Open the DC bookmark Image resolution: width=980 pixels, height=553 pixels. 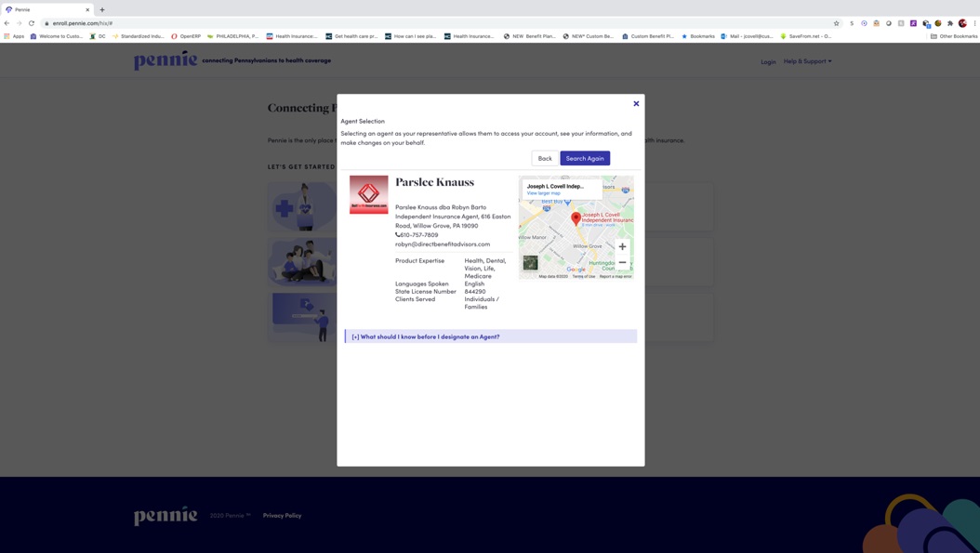click(98, 36)
